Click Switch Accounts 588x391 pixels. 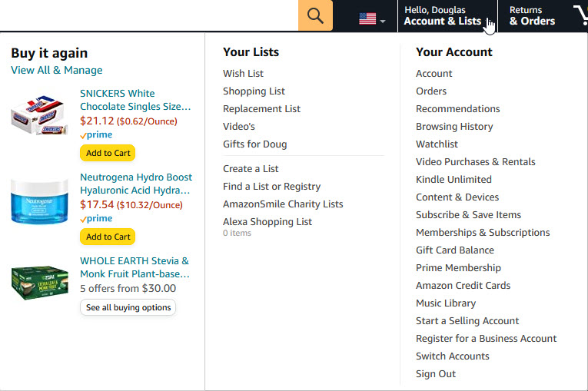pyautogui.click(x=453, y=356)
